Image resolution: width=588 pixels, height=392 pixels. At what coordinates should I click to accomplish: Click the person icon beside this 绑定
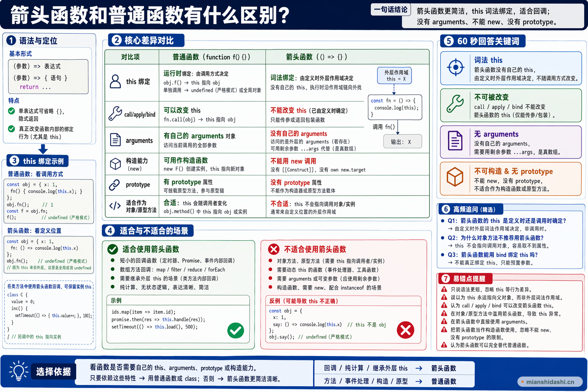click(x=115, y=82)
